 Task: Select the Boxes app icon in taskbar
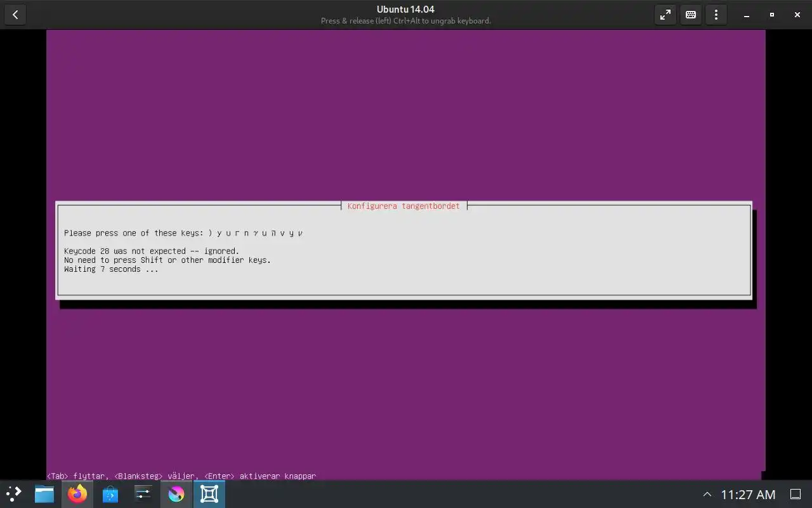[209, 493]
